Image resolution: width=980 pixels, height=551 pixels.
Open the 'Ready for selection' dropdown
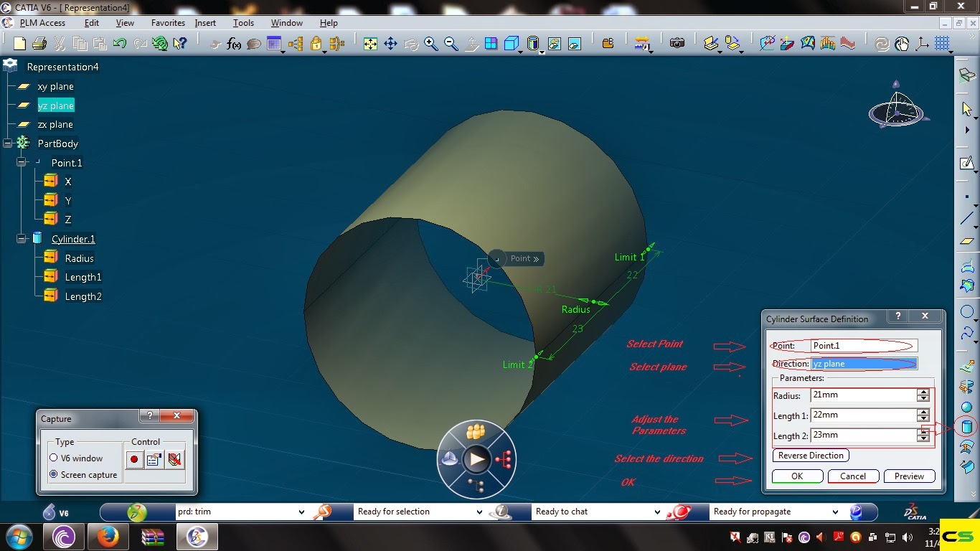[x=479, y=512]
